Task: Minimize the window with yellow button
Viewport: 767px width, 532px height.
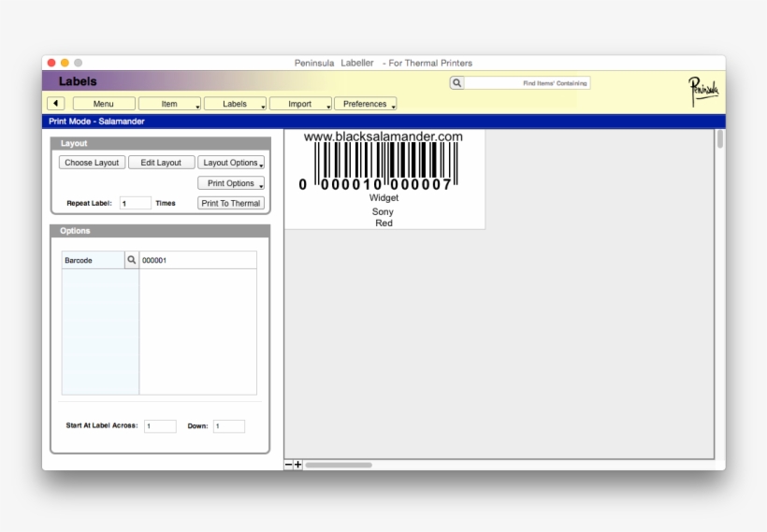Action: click(x=65, y=63)
